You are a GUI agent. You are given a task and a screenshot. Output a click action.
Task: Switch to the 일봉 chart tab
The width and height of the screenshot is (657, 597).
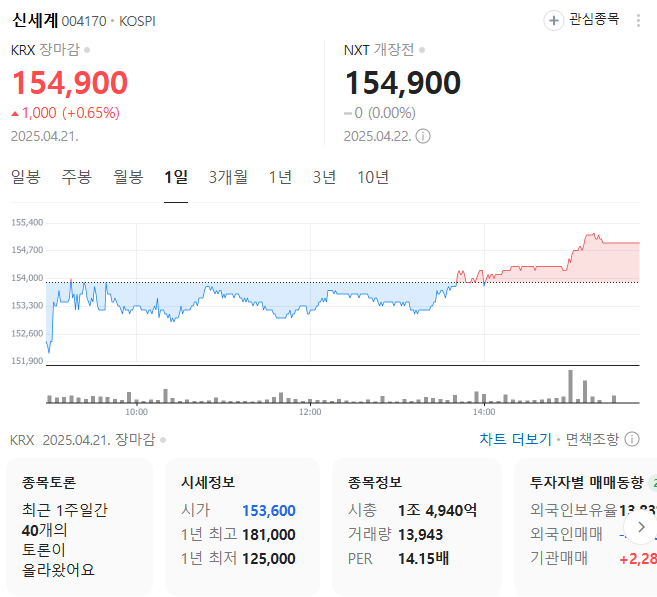pyautogui.click(x=26, y=177)
